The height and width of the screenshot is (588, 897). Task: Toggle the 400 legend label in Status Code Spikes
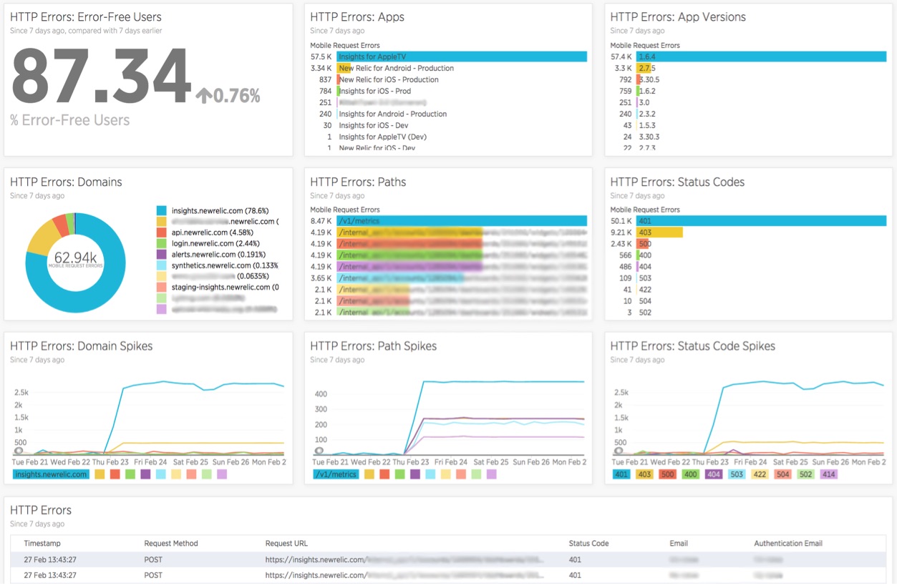[691, 474]
